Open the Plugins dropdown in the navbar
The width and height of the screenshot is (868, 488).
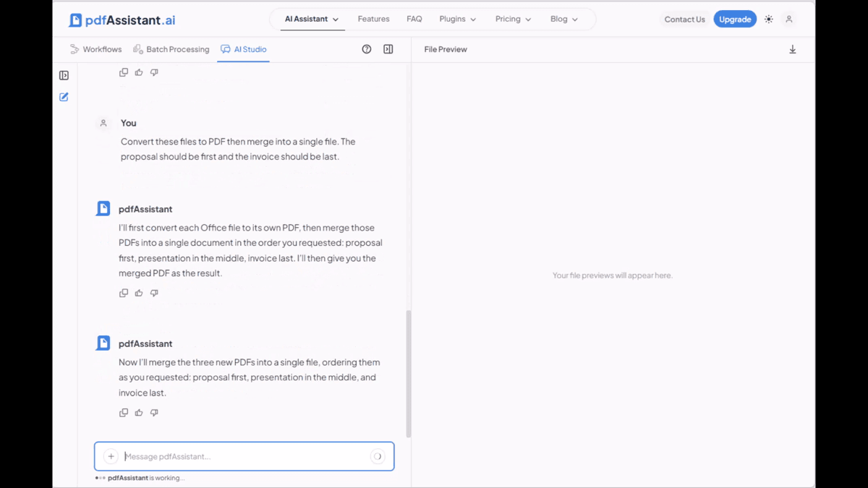458,19
